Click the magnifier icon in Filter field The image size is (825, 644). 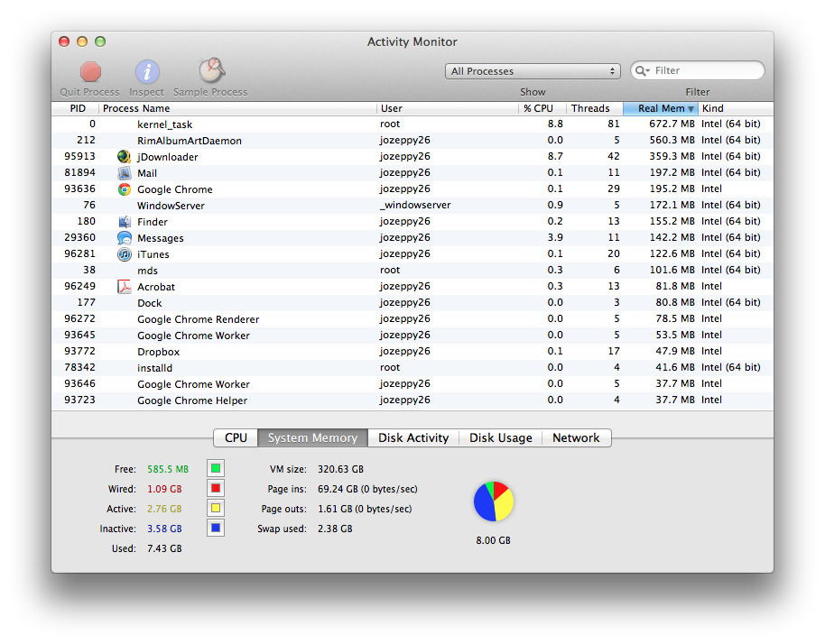click(643, 71)
